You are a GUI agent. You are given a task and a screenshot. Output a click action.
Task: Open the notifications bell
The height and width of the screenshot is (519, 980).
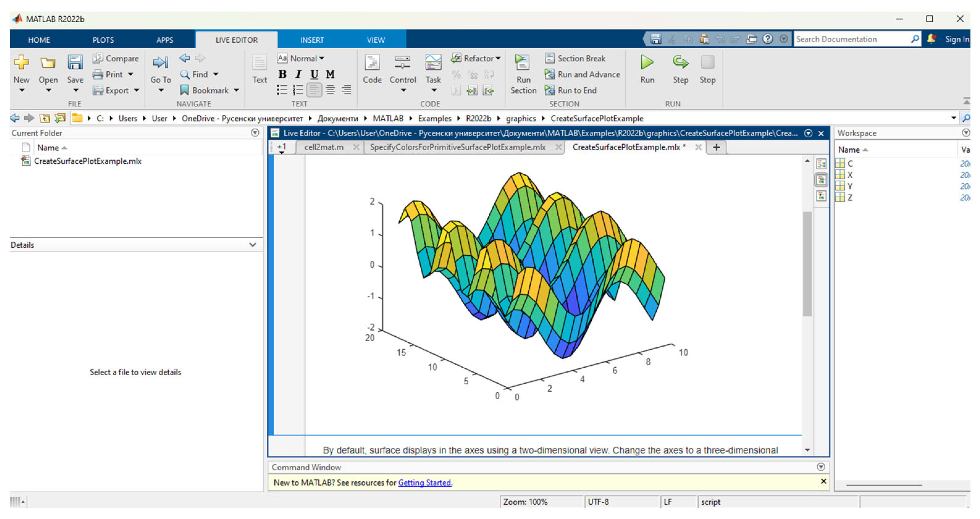pos(931,39)
